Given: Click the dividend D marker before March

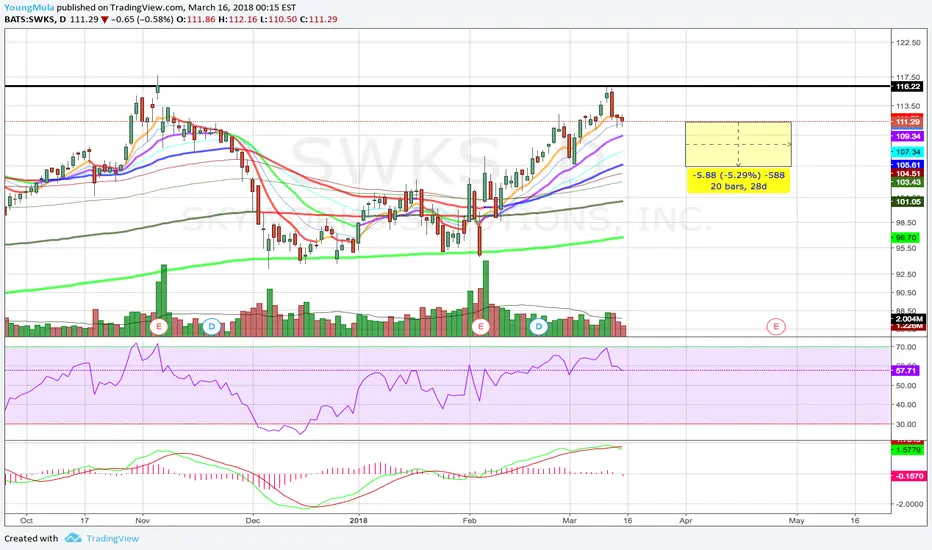Looking at the screenshot, I should point(539,326).
